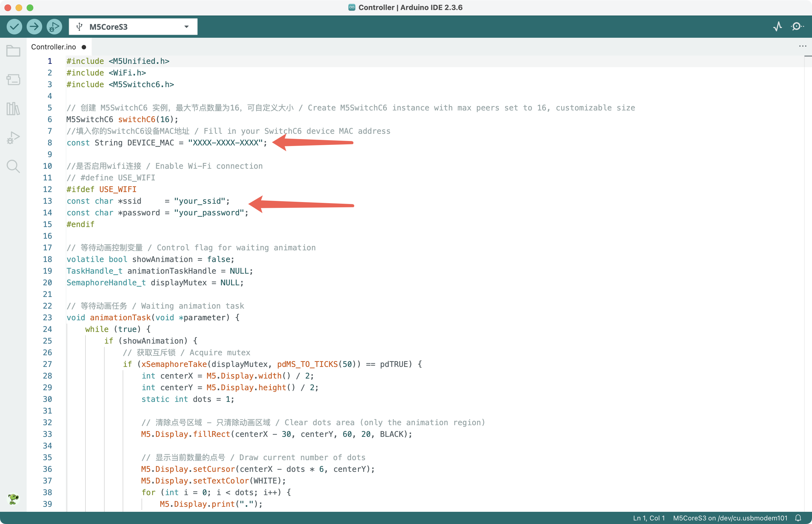Click the Verify sketch checkmark button

(x=14, y=27)
